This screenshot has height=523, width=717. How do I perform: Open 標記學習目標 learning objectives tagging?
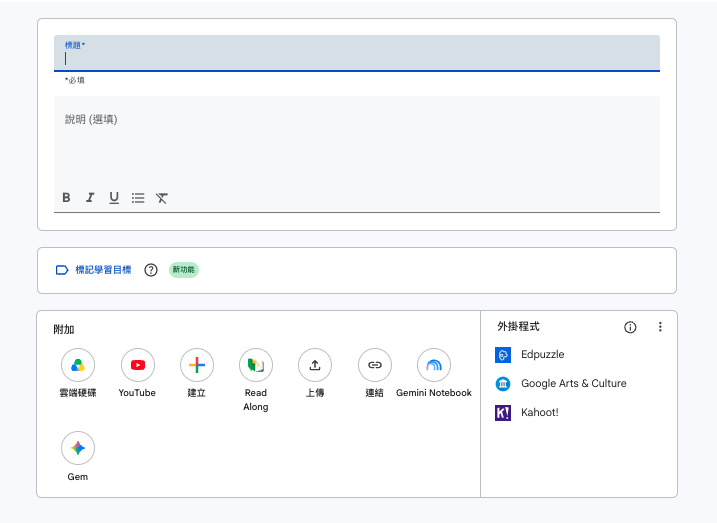coord(93,270)
